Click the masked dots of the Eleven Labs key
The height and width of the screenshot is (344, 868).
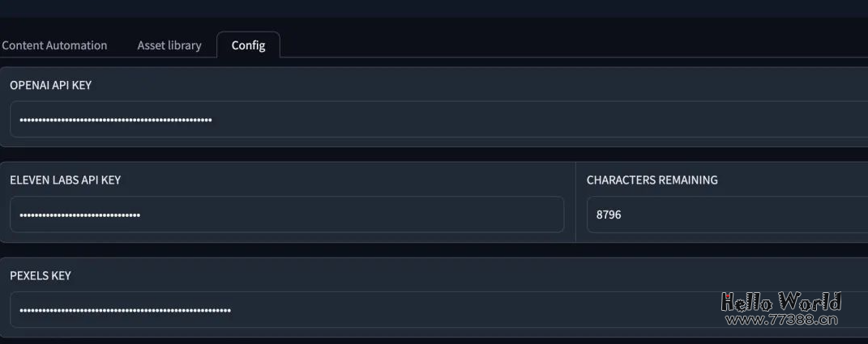[x=79, y=215]
